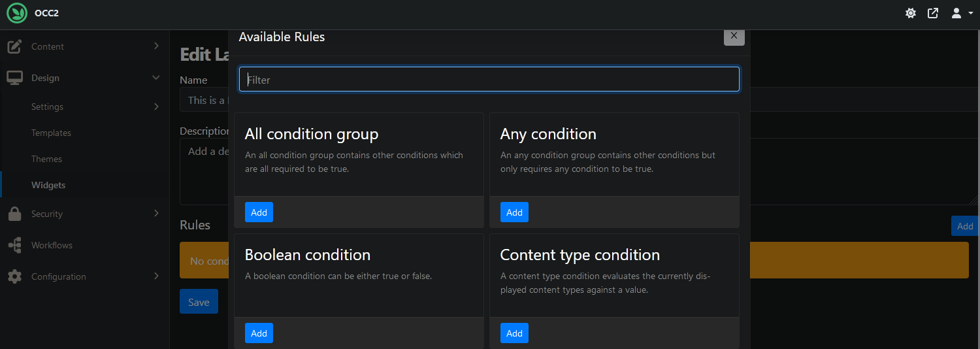The height and width of the screenshot is (349, 980).
Task: Add the All condition group rule
Action: pos(259,212)
